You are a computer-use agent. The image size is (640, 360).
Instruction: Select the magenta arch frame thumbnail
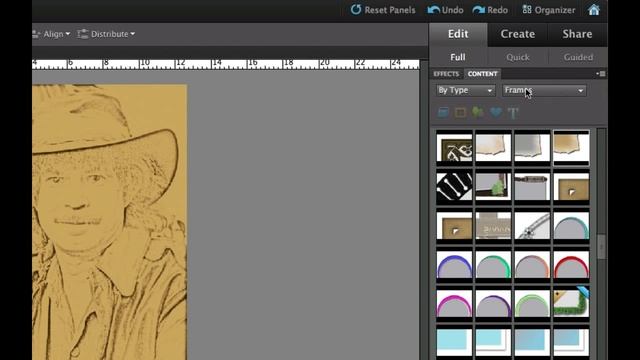(454, 304)
